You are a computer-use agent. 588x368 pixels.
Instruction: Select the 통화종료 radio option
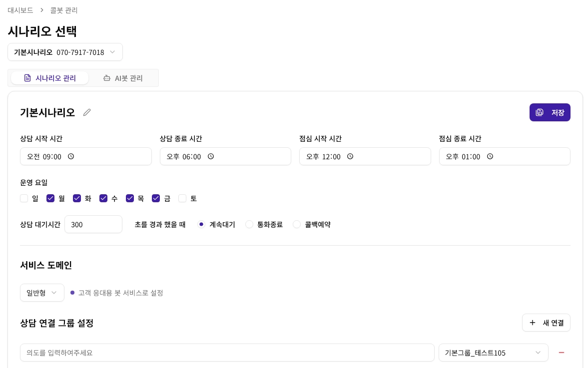[249, 224]
